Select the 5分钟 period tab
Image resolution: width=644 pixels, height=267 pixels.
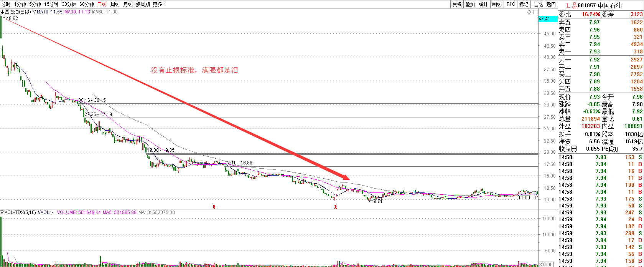[35, 4]
